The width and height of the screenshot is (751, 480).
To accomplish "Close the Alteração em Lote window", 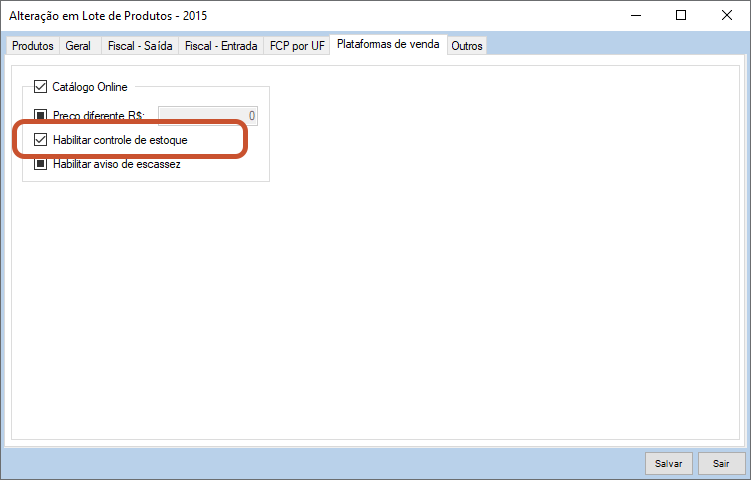I will [x=727, y=15].
